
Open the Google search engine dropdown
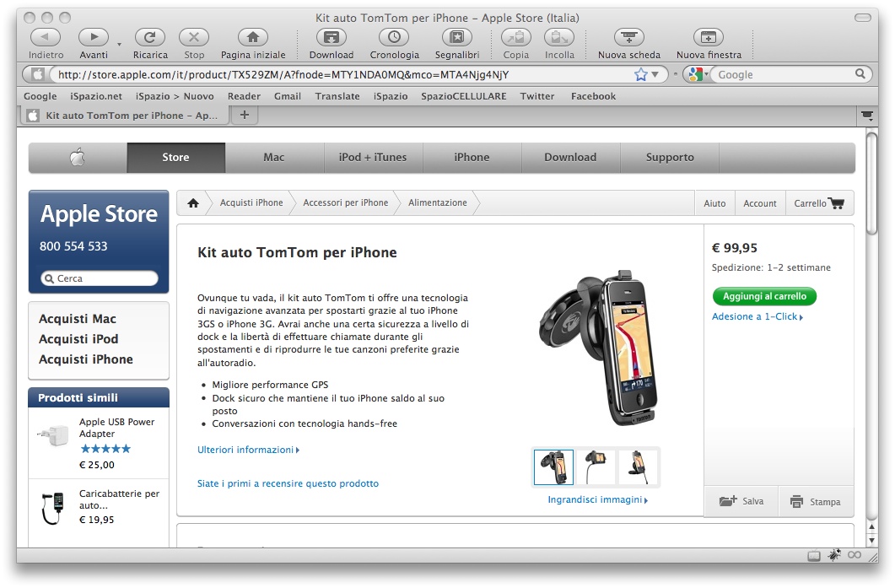pyautogui.click(x=696, y=74)
